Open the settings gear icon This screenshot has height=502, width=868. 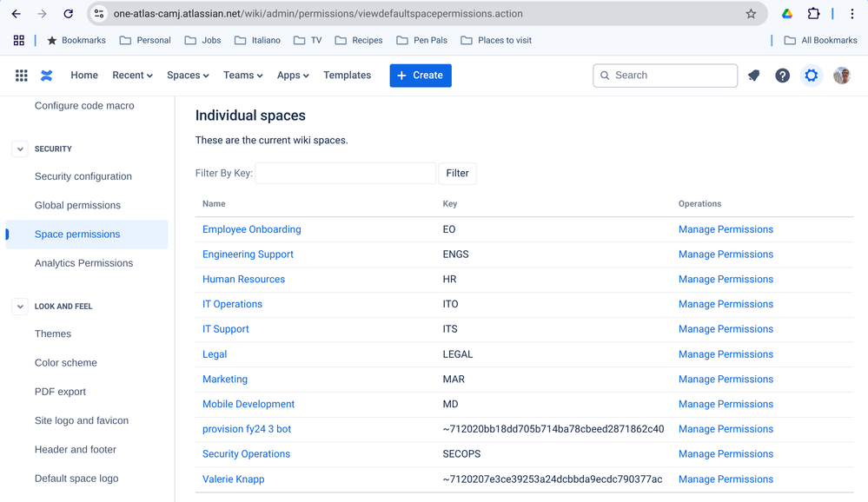(x=811, y=76)
